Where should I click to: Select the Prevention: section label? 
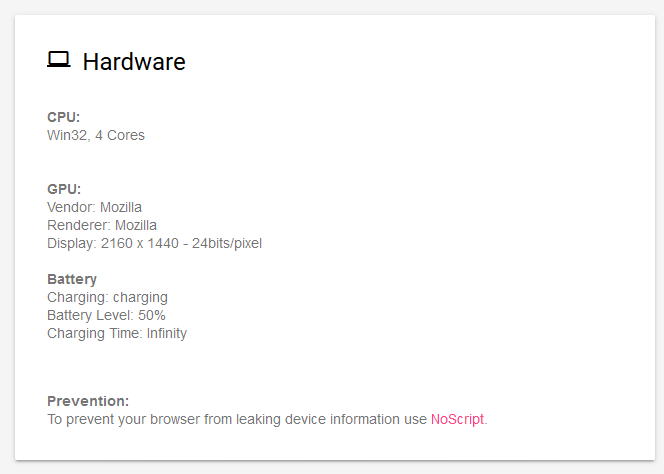[88, 401]
